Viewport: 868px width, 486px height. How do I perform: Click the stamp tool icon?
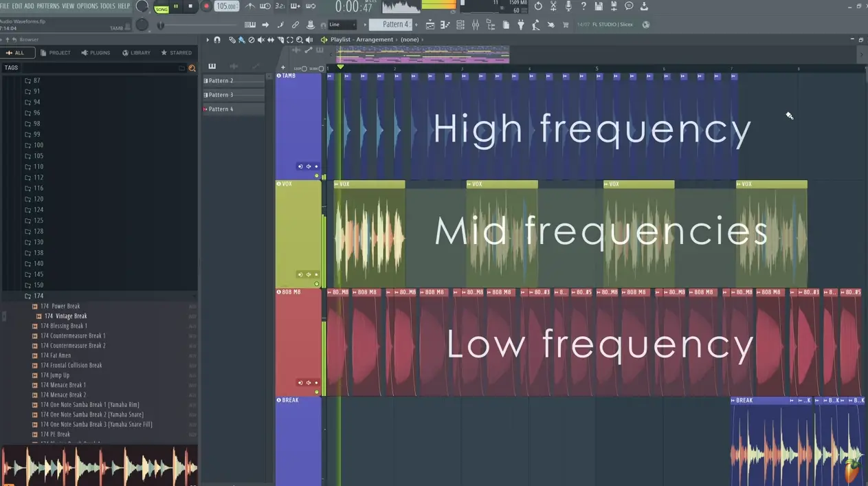click(x=311, y=25)
